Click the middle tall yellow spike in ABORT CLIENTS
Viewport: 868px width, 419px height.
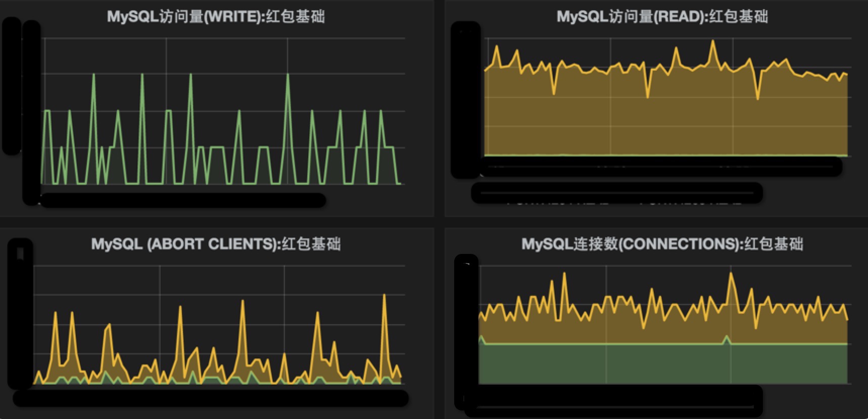243,302
